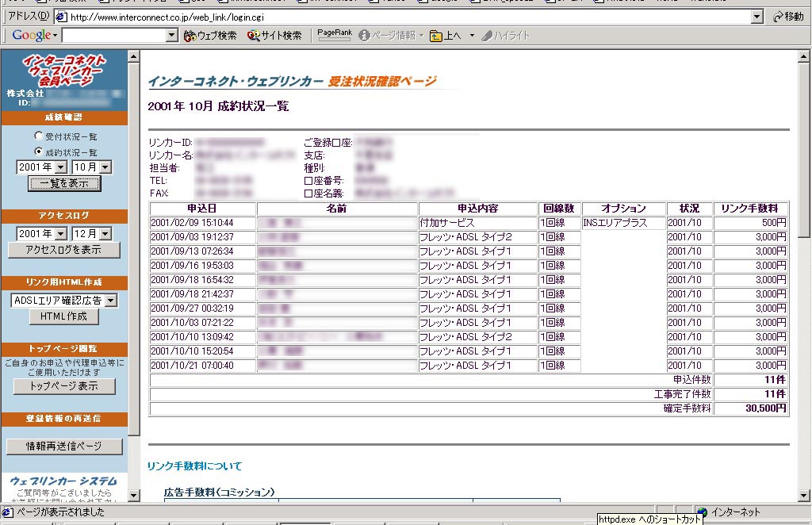This screenshot has height=525, width=812.
Task: Click the HTML作成 button
Action: (x=64, y=316)
